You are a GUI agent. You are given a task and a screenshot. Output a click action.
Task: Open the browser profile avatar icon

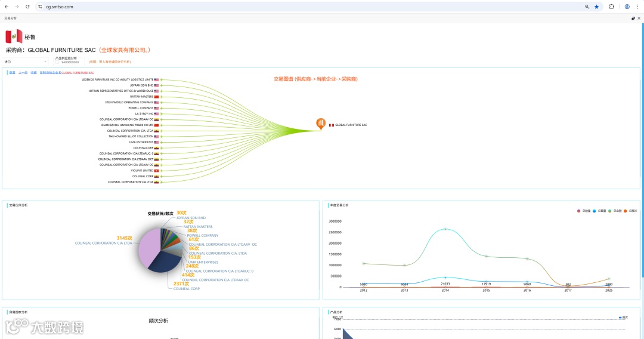[627, 7]
